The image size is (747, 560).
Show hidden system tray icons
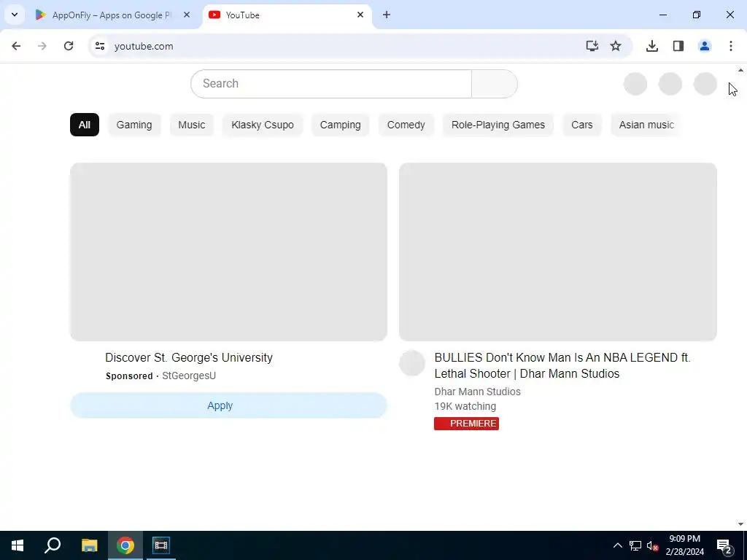coord(617,545)
